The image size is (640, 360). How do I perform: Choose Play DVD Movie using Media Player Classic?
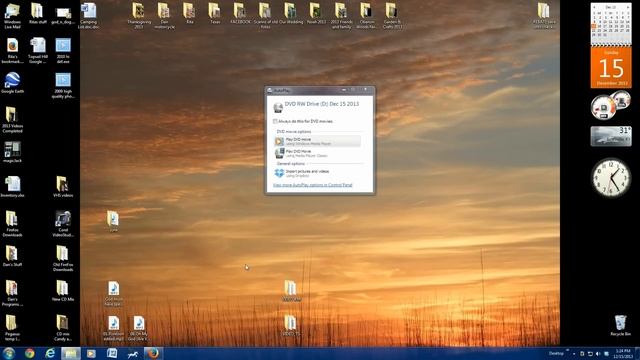tap(317, 153)
